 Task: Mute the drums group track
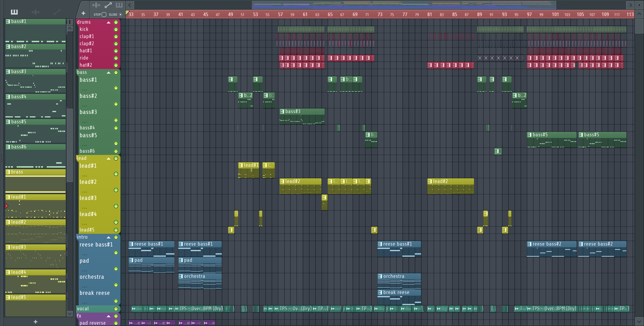click(x=116, y=22)
